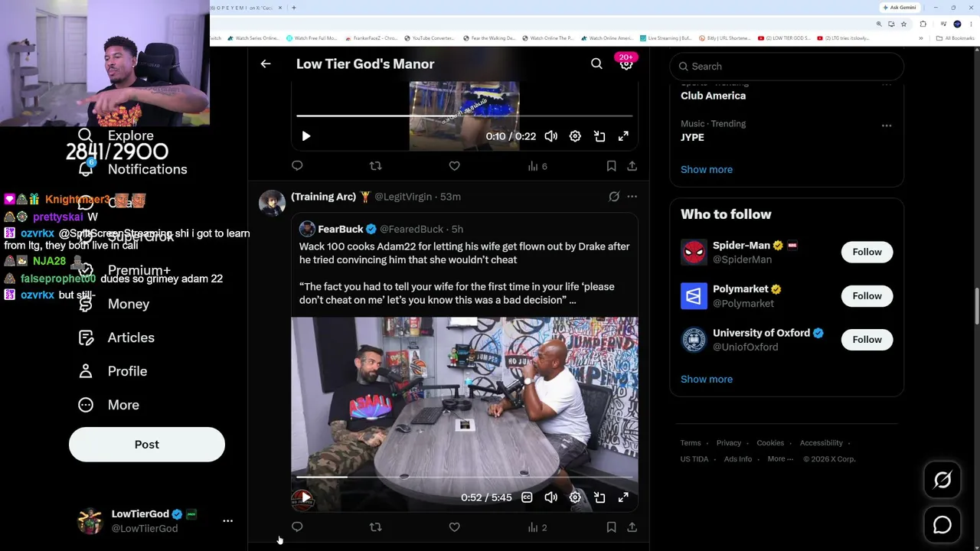Viewport: 980px width, 551px height.
Task: Follow Spider-Man
Action: pyautogui.click(x=867, y=252)
